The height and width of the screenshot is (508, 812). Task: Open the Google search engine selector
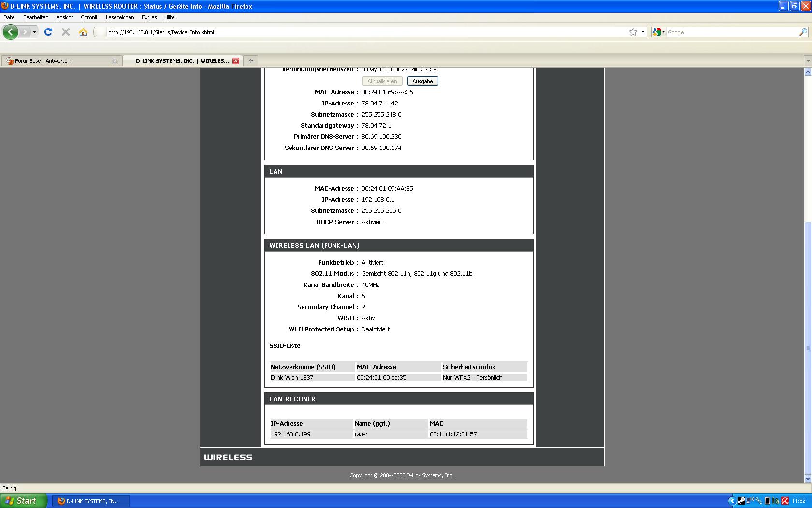point(658,32)
